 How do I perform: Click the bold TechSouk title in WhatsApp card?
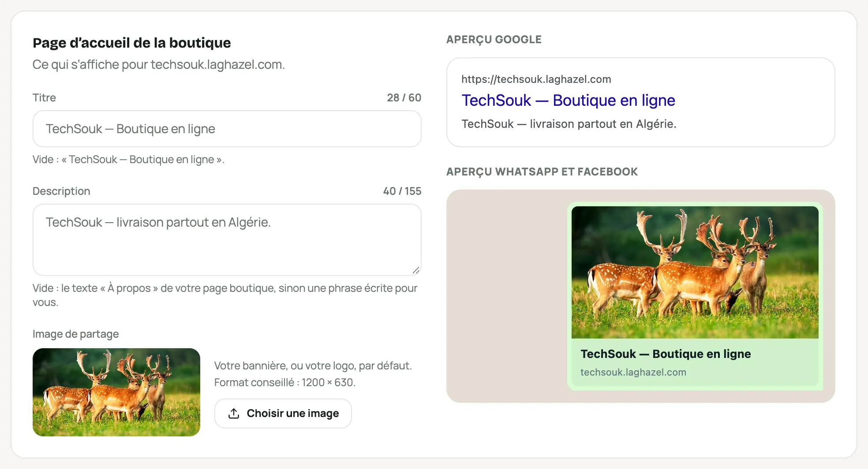point(666,354)
